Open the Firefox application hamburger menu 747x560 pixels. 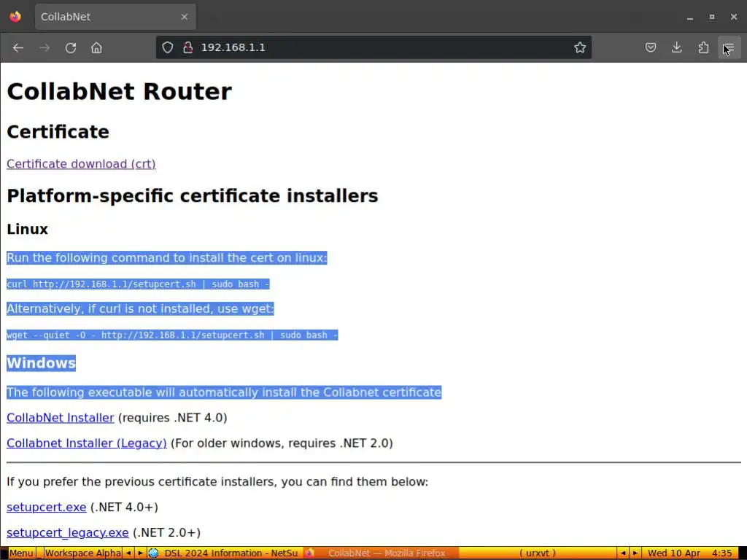(729, 47)
